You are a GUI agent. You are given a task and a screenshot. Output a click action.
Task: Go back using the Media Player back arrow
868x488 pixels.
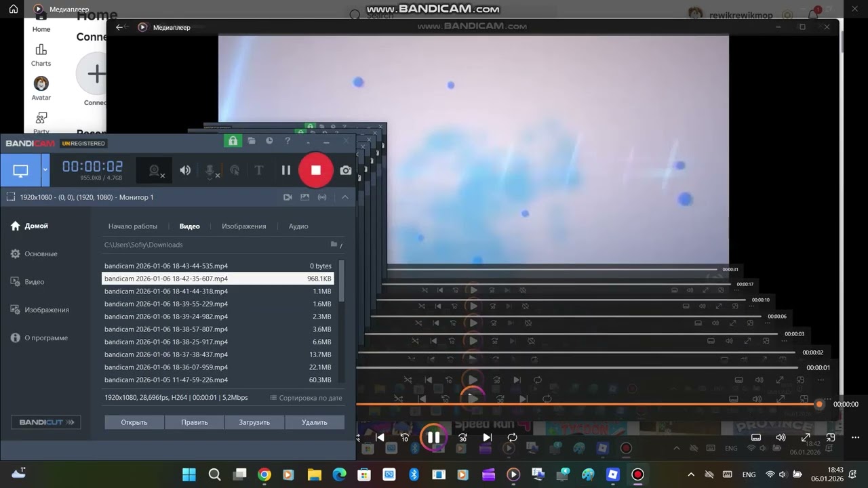point(119,27)
